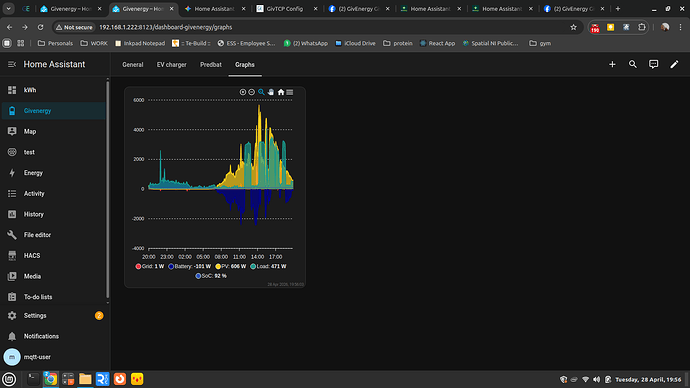Open the Activity log from sidebar
This screenshot has width=690, height=388.
53,194
